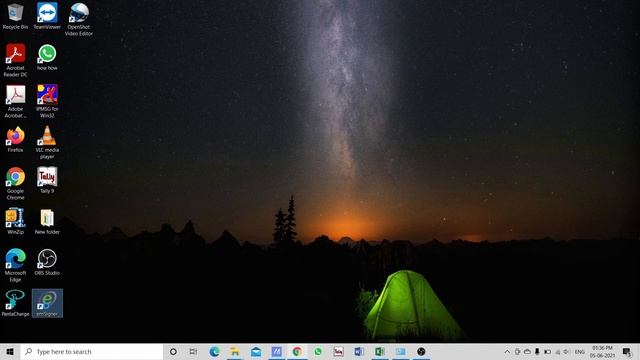Select the Microsoft Edge desktop shortcut
Image resolution: width=640 pixels, height=360 pixels.
point(16,265)
